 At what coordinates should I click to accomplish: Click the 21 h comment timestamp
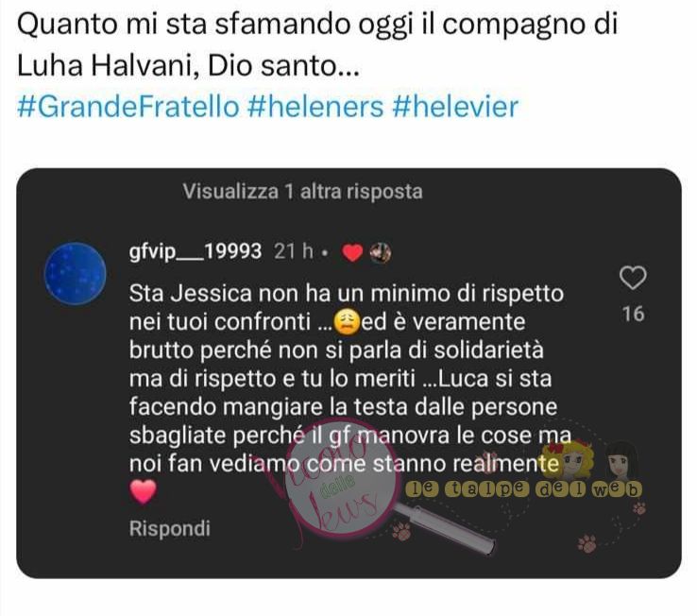(294, 251)
